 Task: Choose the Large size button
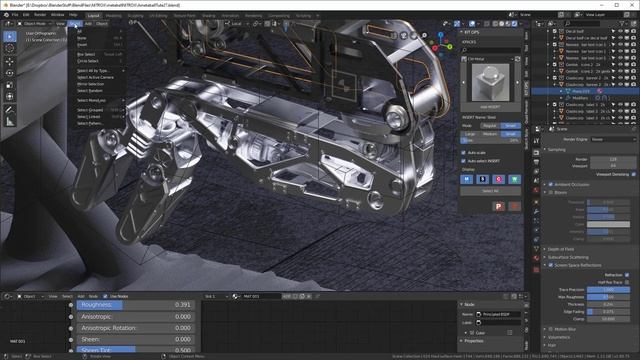click(470, 134)
